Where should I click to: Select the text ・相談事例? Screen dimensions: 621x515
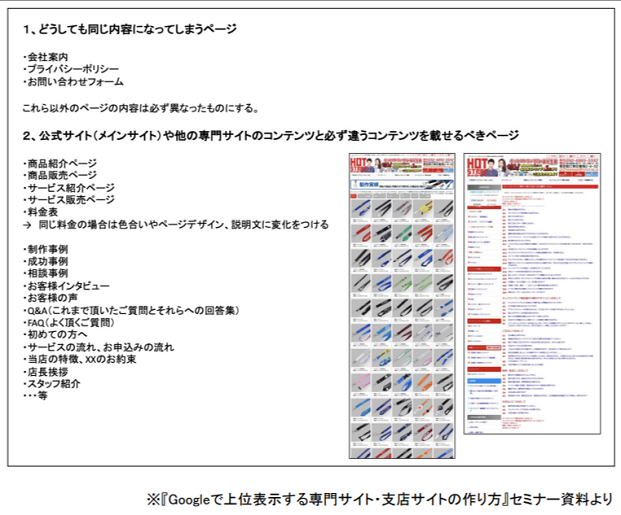pos(45,273)
